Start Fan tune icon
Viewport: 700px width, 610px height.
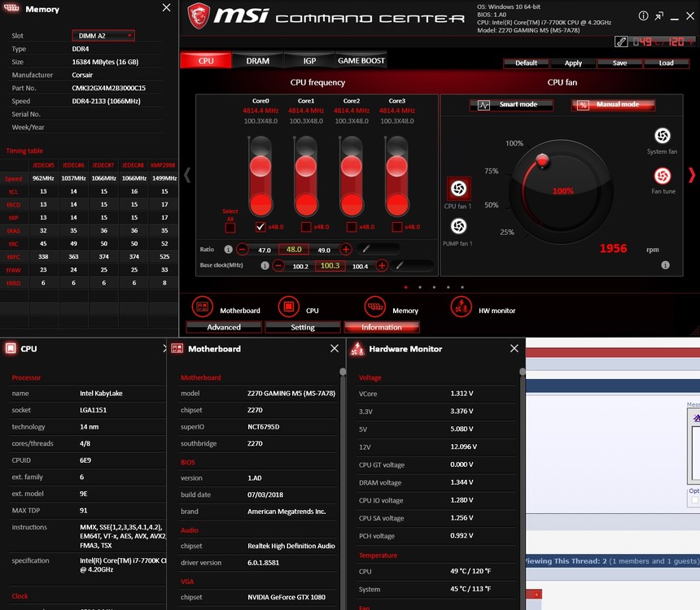click(663, 176)
